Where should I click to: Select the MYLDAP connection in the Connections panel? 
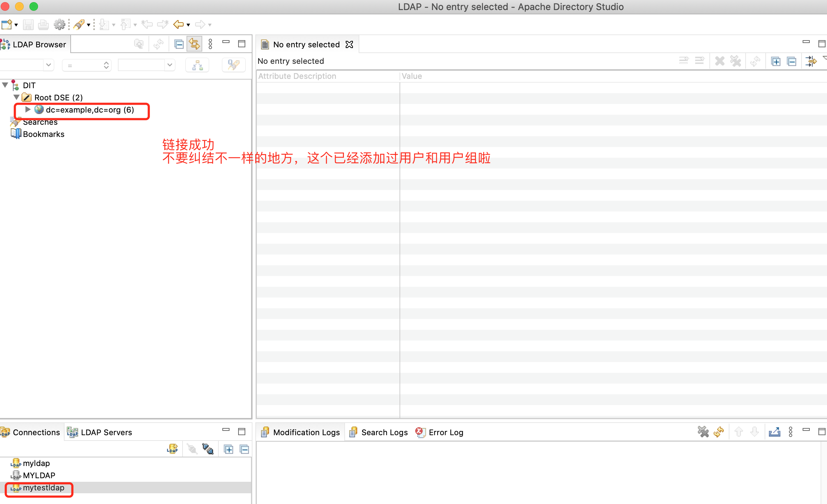click(x=39, y=475)
